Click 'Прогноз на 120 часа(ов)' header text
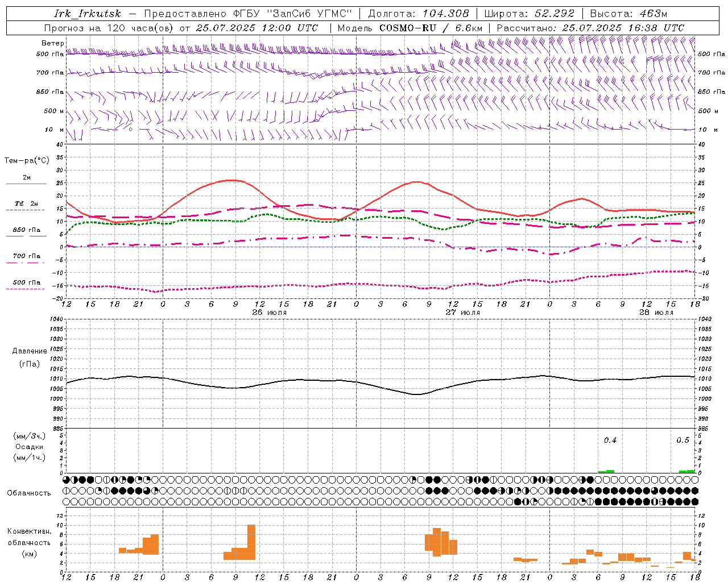Screen dimensions: 728x582 (110, 28)
